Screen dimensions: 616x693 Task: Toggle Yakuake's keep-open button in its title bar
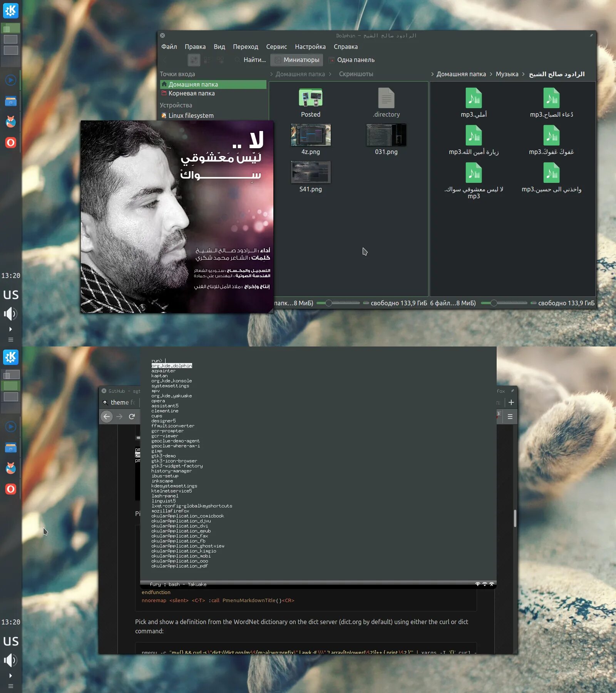478,584
